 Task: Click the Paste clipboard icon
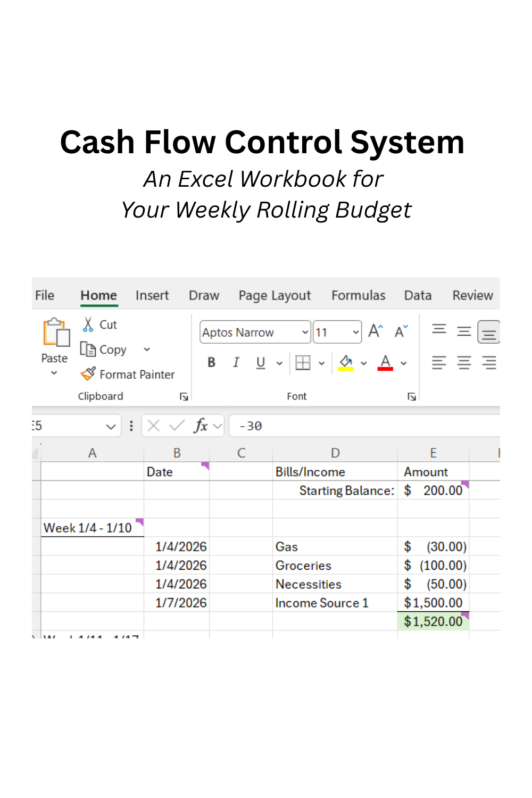(56, 333)
